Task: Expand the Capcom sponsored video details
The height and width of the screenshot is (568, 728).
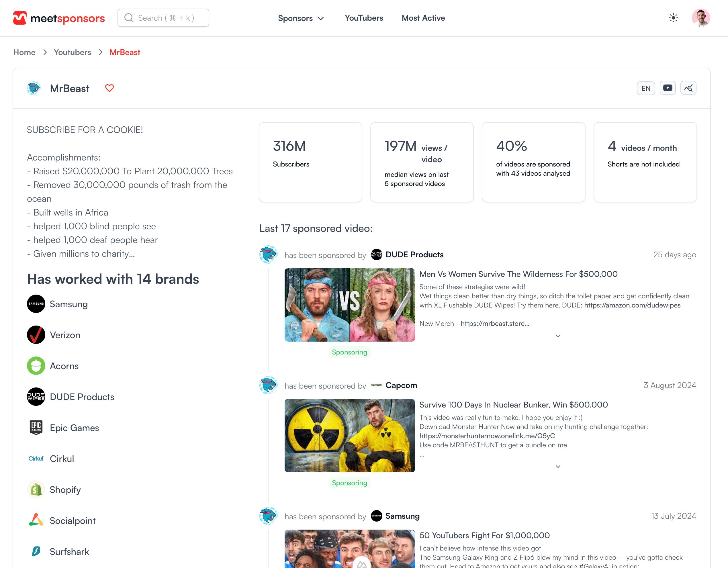Action: tap(558, 466)
